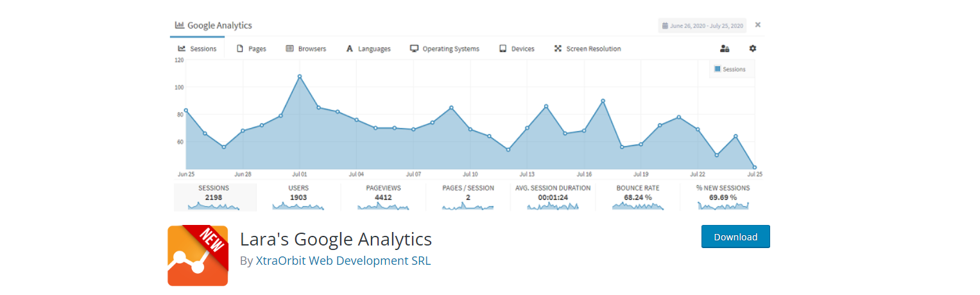Toggle the Sessions legend color box
The image size is (980, 295).
coord(718,69)
